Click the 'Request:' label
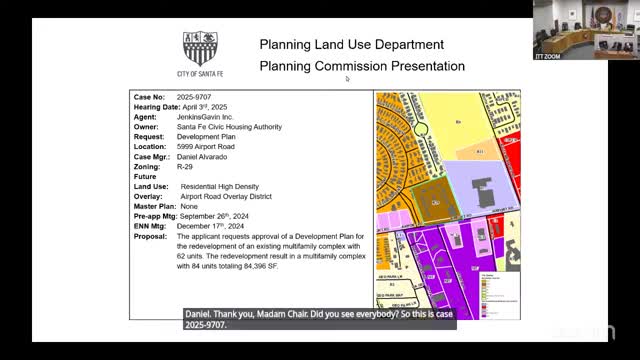This screenshot has width=640, height=360. coord(149,137)
